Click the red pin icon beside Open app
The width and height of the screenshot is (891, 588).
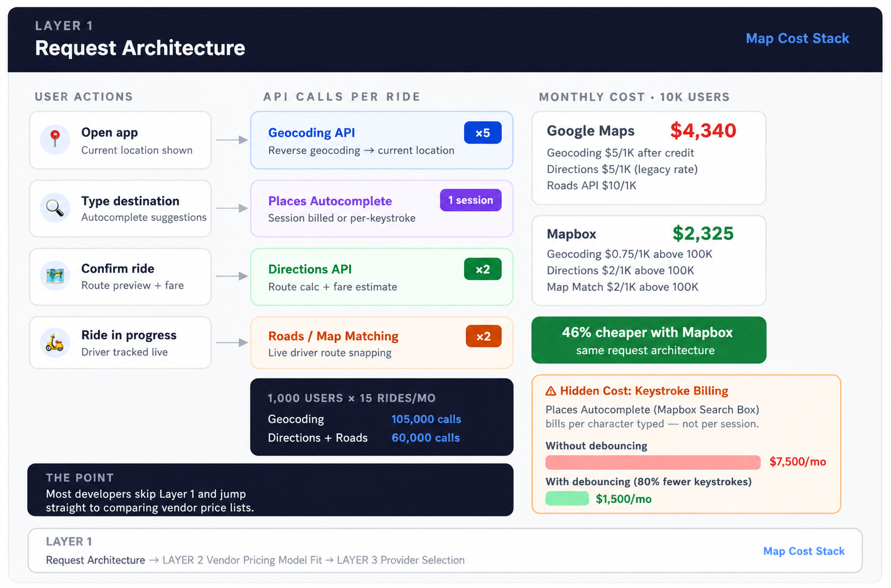[55, 138]
